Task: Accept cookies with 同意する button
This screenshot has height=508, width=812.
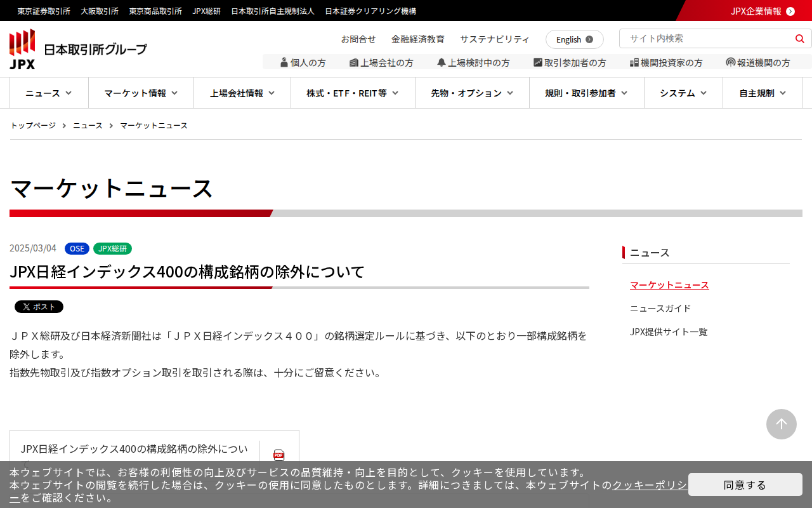Action: [x=745, y=485]
